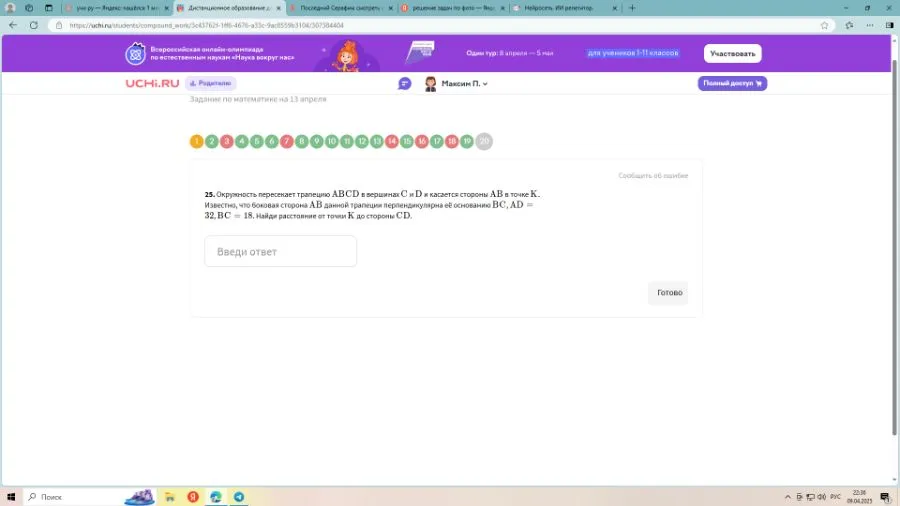Switch to Дистанционное образование tab

[x=230, y=8]
